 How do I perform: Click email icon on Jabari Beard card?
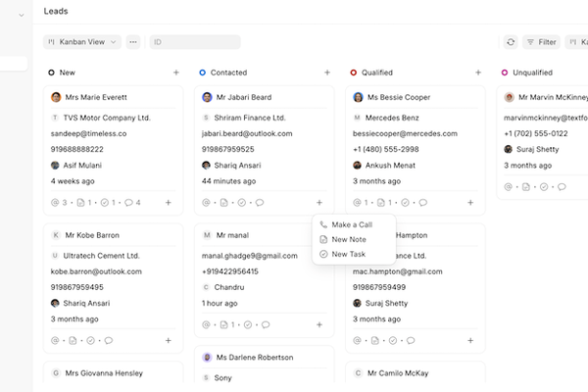206,203
